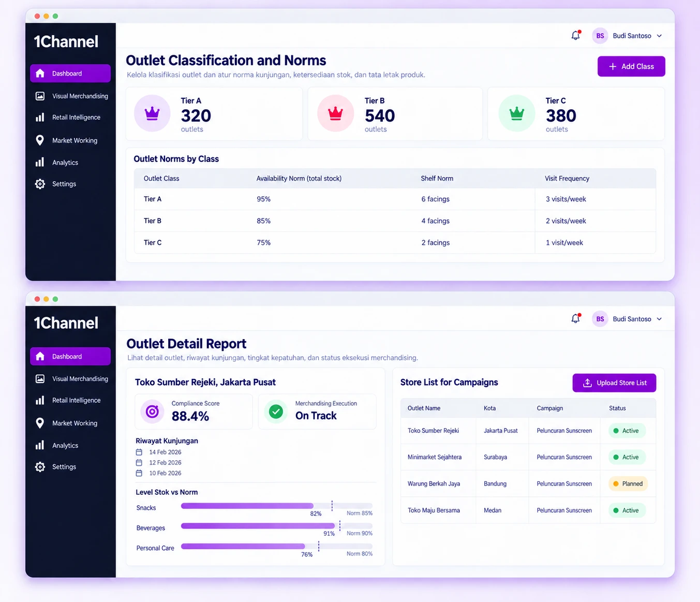Click 1Channel logo in Outlet Detail Report window

coord(66,323)
